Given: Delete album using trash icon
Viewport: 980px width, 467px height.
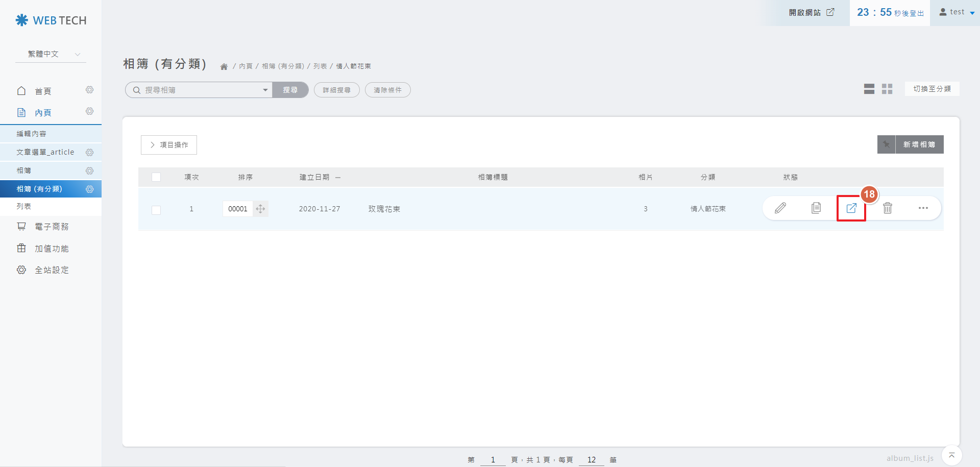Looking at the screenshot, I should coord(888,208).
